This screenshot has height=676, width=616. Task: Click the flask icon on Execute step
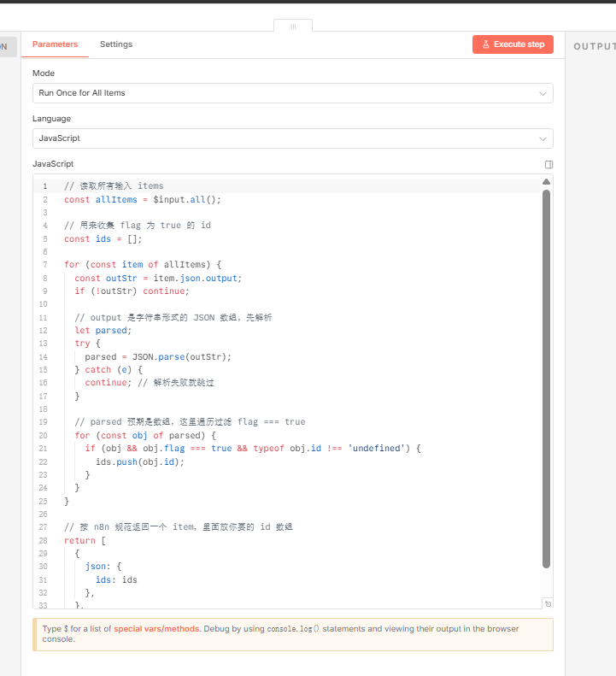click(x=485, y=44)
